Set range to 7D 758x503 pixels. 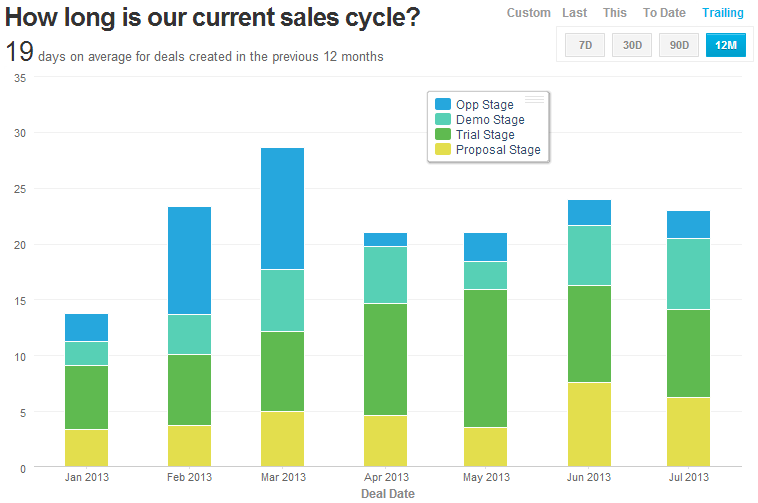coord(585,45)
